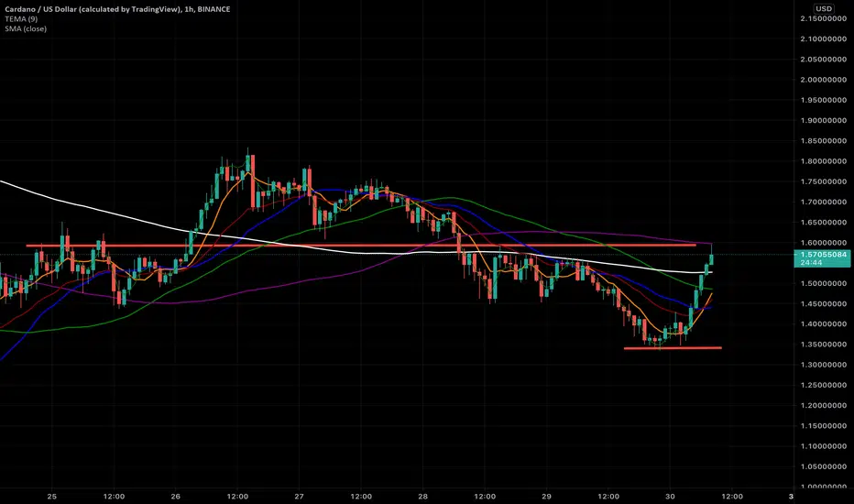This screenshot has width=854, height=504.
Task: Click the 12:00 label between 26 and 27
Action: (x=237, y=497)
